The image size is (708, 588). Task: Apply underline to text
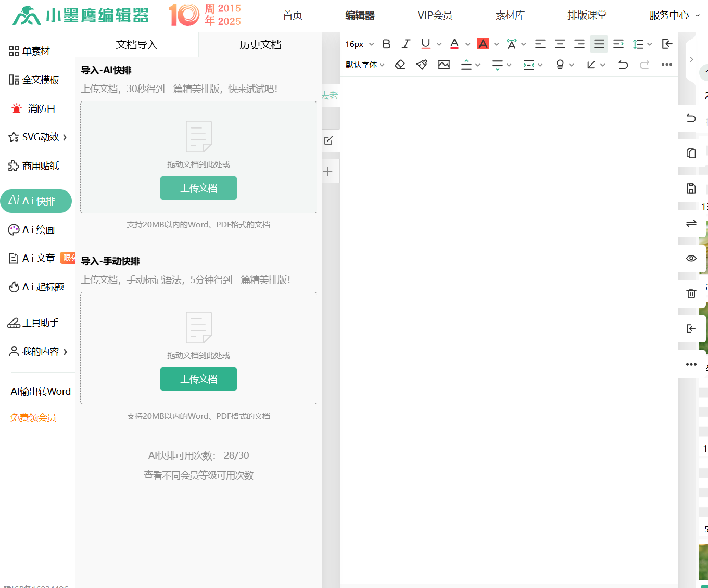[426, 44]
